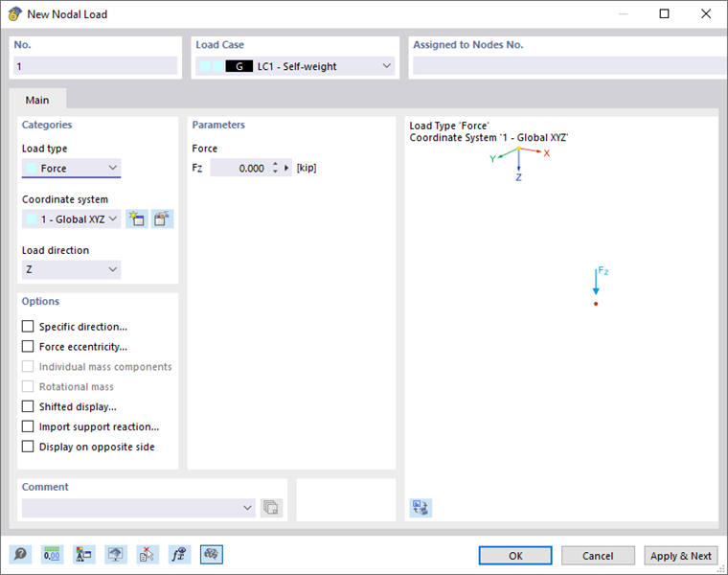728x575 pixels.
Task: Click the third bottom toolbar icon with letter A
Action: (83, 554)
